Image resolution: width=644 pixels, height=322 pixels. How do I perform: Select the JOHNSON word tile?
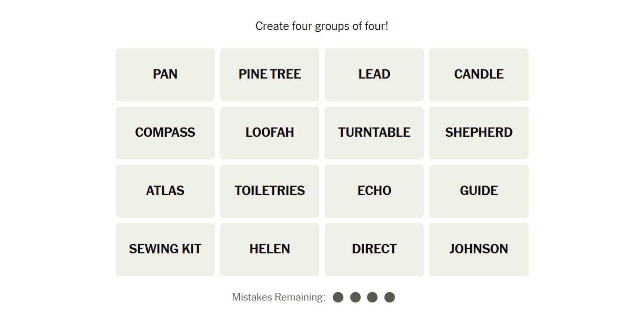[x=479, y=249]
